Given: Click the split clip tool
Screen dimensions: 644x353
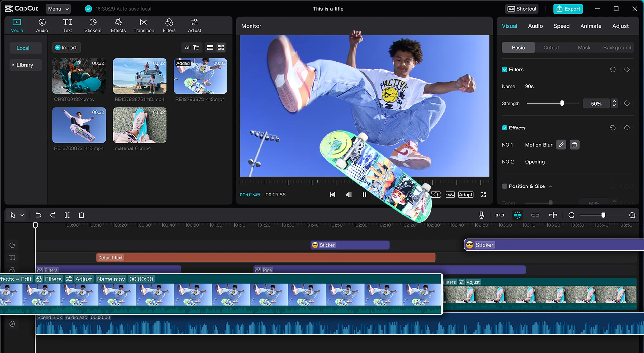Looking at the screenshot, I should pyautogui.click(x=67, y=215).
